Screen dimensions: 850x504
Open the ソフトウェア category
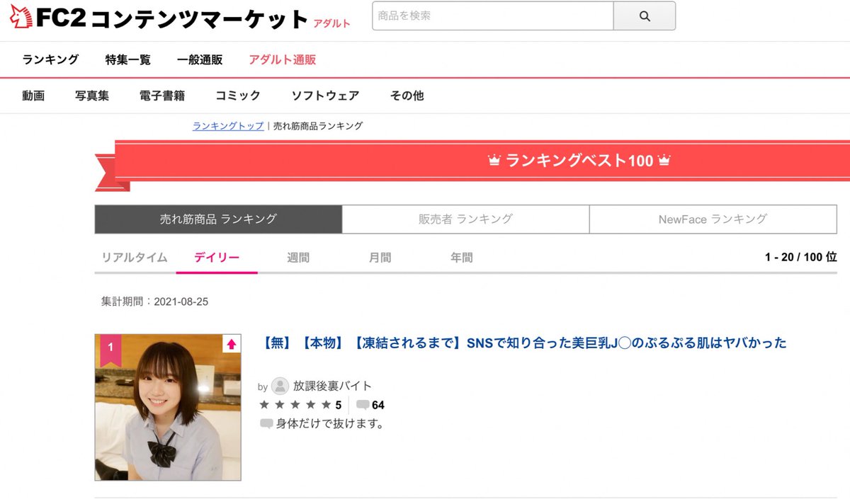point(325,96)
